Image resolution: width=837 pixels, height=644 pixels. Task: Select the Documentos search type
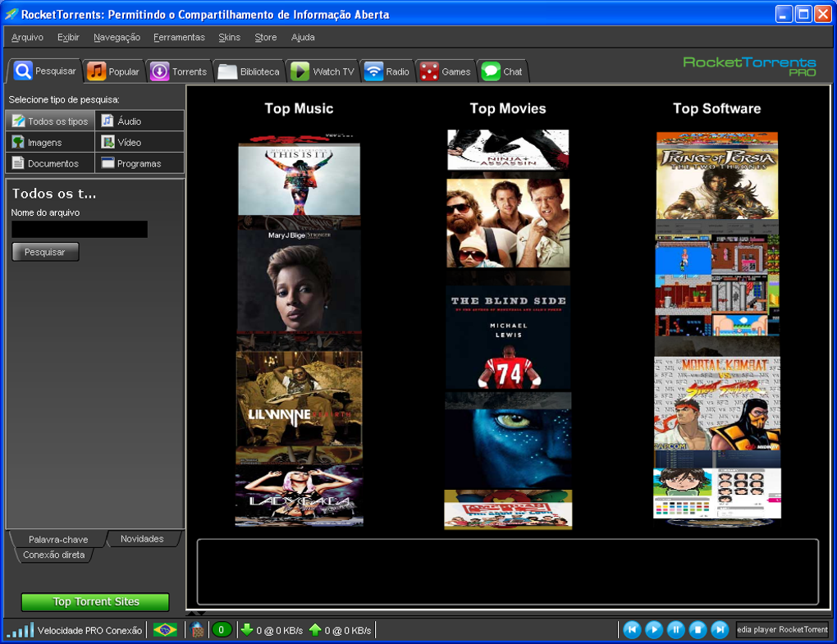pyautogui.click(x=50, y=163)
